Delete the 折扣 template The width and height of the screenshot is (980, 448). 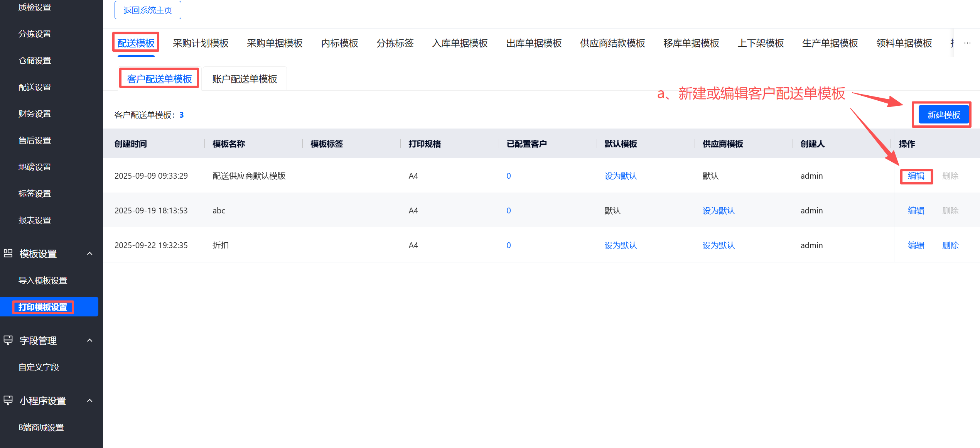tap(950, 245)
